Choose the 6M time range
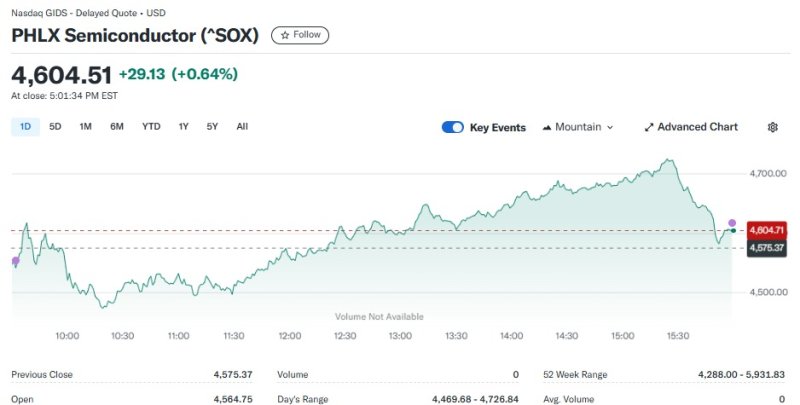800x405 pixels. pos(117,126)
